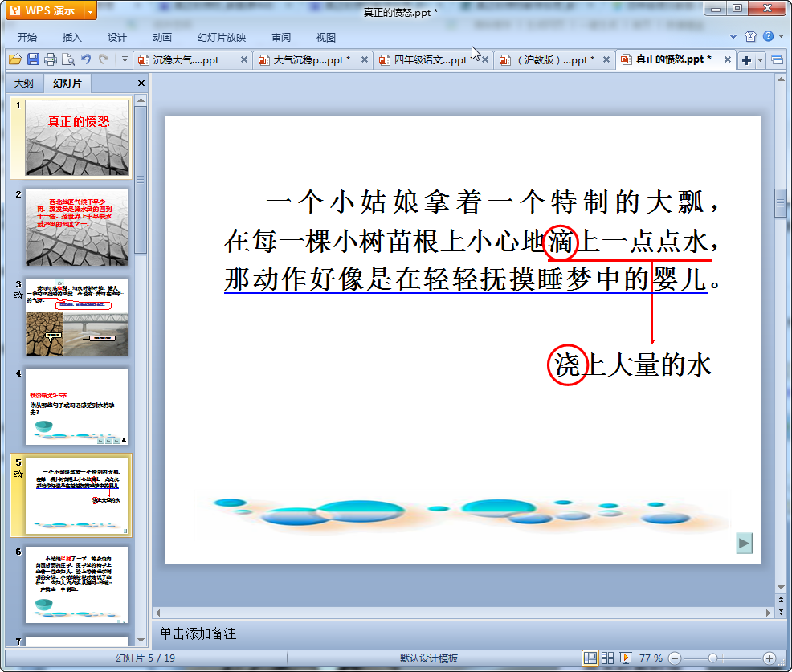Switch to the 大纲 pane tab
The width and height of the screenshot is (792, 672).
click(24, 83)
